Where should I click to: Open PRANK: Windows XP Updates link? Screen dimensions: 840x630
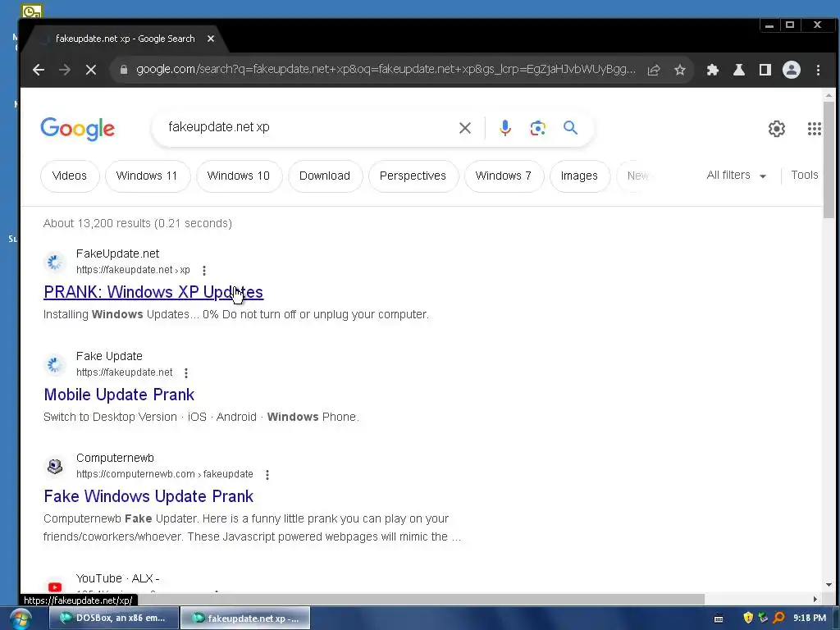pos(153,292)
